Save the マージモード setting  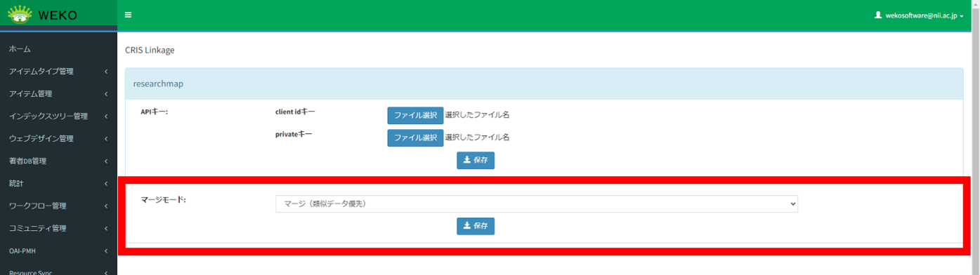(476, 226)
